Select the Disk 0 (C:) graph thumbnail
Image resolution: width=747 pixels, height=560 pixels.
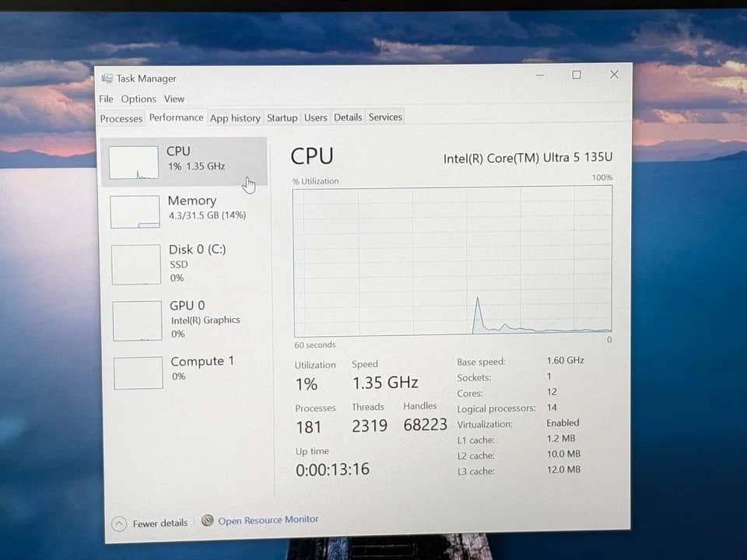[x=136, y=264]
